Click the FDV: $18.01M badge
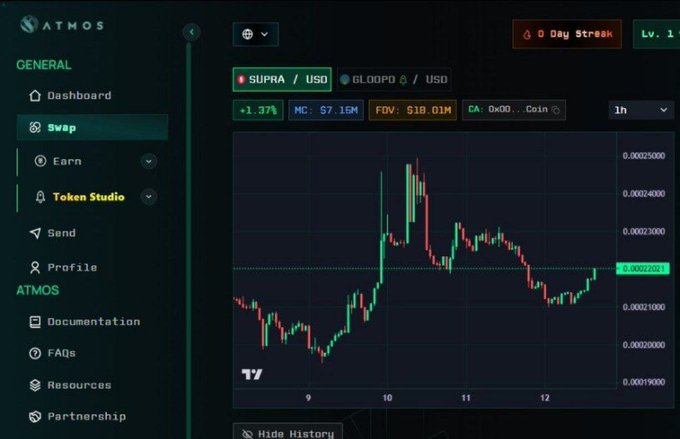This screenshot has height=439, width=680. pos(413,110)
